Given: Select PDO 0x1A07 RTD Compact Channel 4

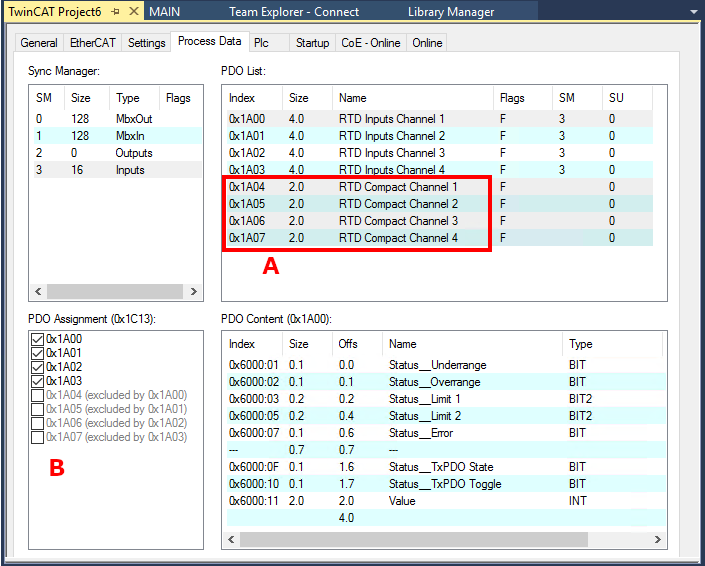Looking at the screenshot, I should [440, 238].
